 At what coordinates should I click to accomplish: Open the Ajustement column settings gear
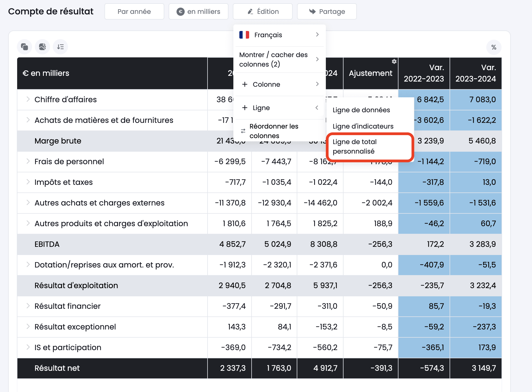click(x=394, y=61)
